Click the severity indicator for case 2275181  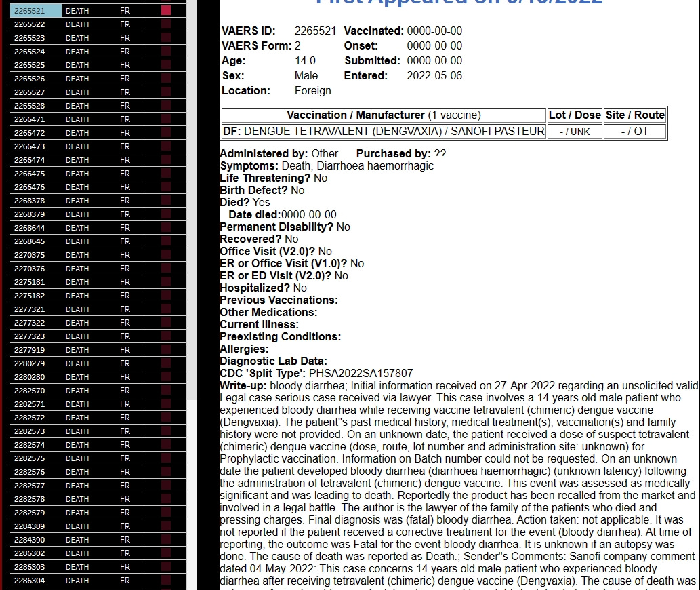(167, 282)
